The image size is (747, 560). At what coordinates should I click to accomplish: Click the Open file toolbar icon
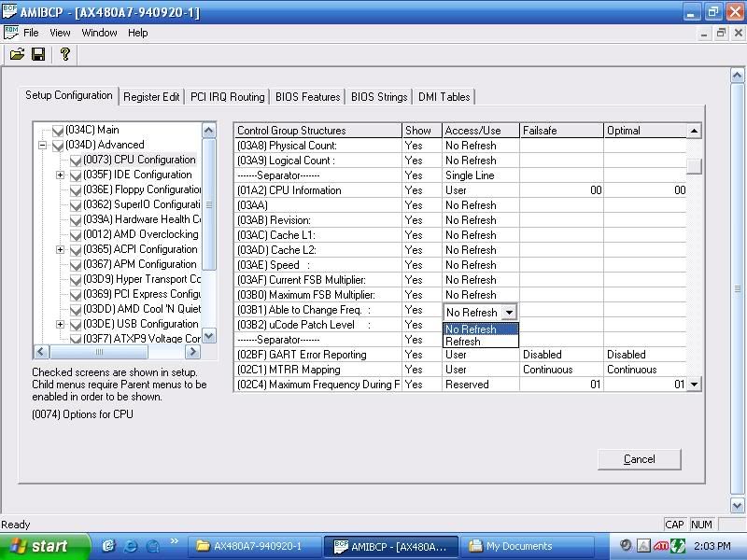17,54
